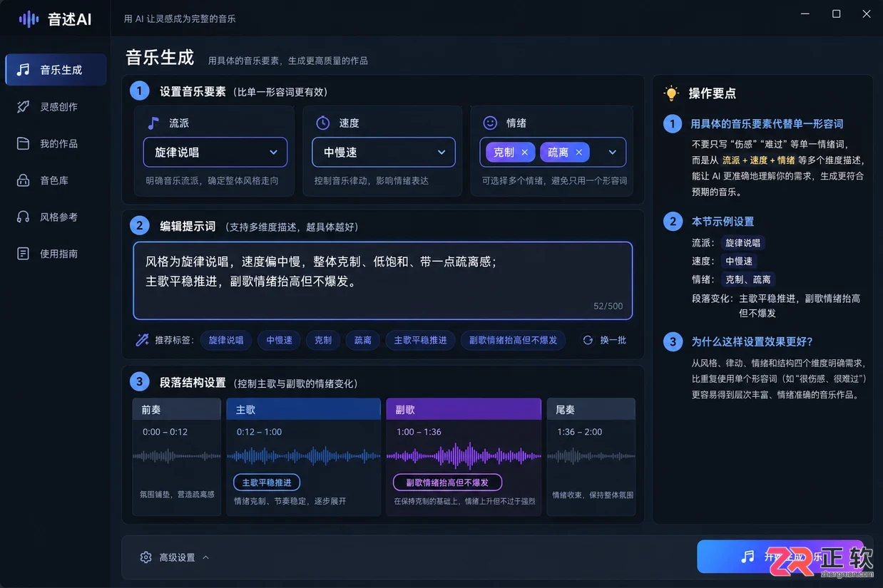
Task: Select the 主歌 section card header
Action: point(304,409)
